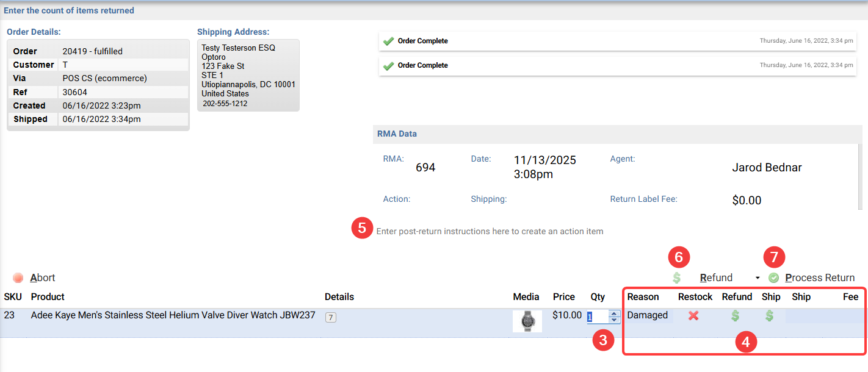Toggle the Ship refund dollar icon in row

click(770, 316)
